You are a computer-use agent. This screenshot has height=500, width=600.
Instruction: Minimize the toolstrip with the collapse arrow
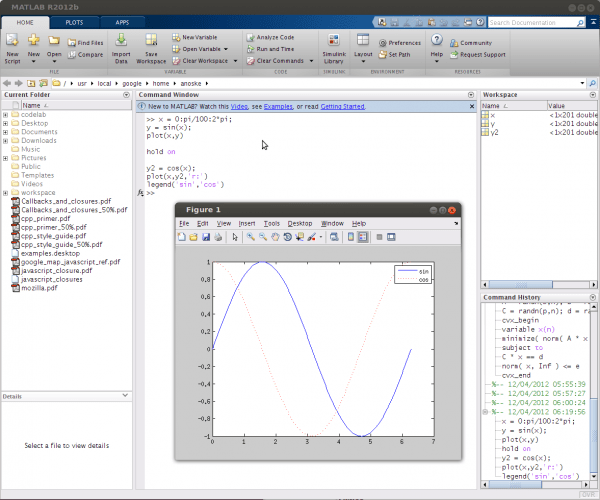coord(593,22)
